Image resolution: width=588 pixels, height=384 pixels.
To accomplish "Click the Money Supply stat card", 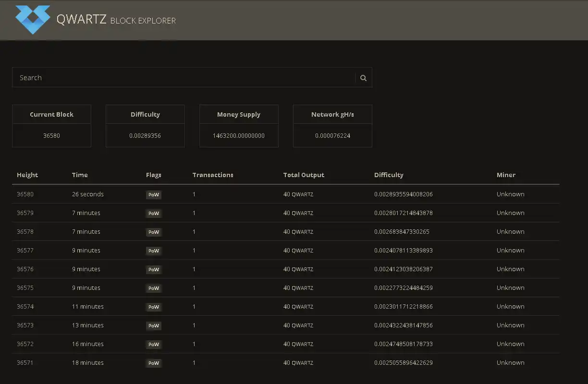I will click(239, 126).
